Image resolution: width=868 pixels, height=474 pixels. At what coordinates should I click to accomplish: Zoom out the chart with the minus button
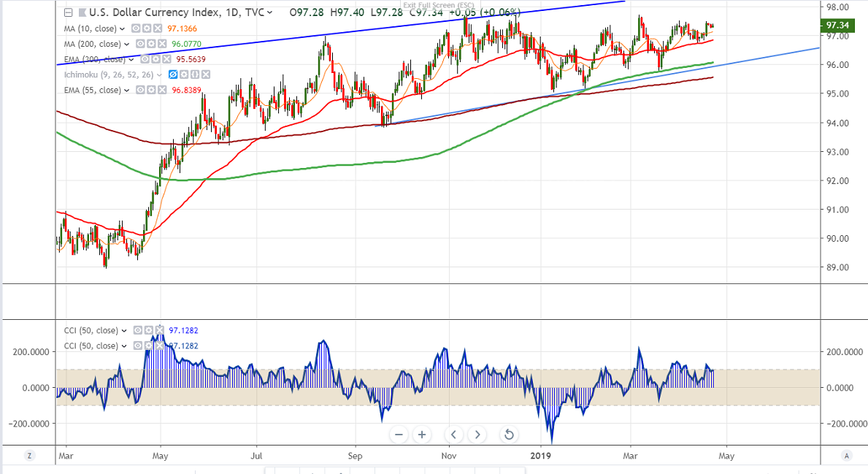(x=399, y=435)
